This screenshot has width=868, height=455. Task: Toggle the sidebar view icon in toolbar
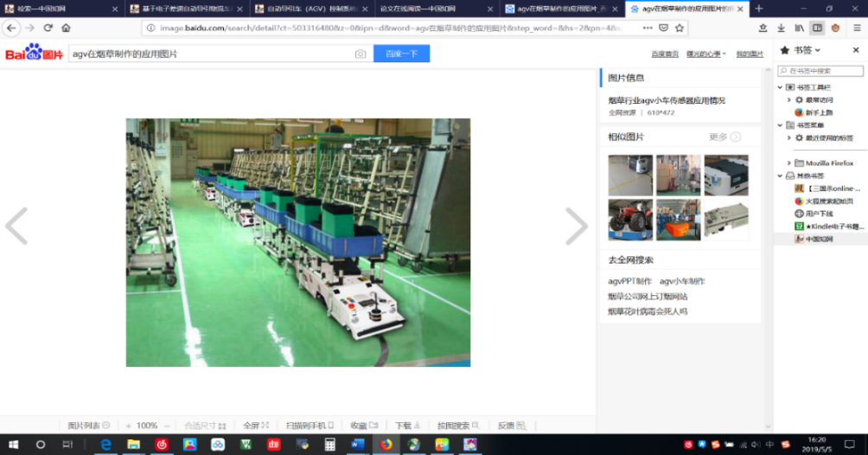817,28
